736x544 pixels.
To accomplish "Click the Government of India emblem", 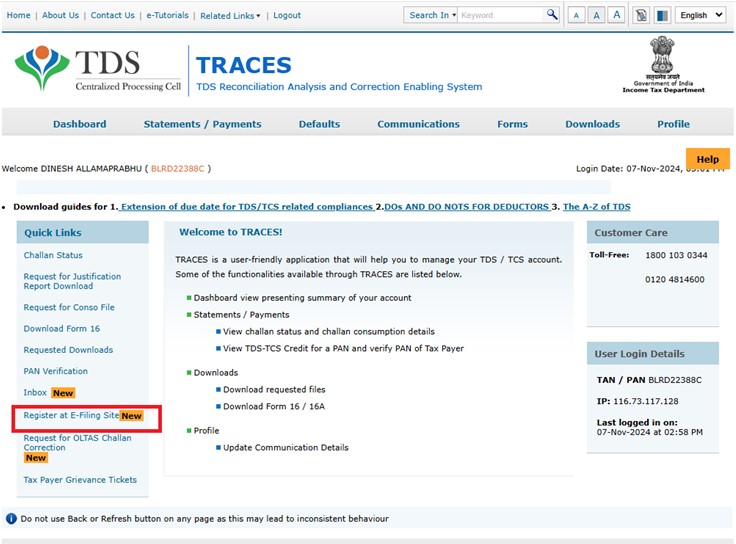I will (663, 64).
